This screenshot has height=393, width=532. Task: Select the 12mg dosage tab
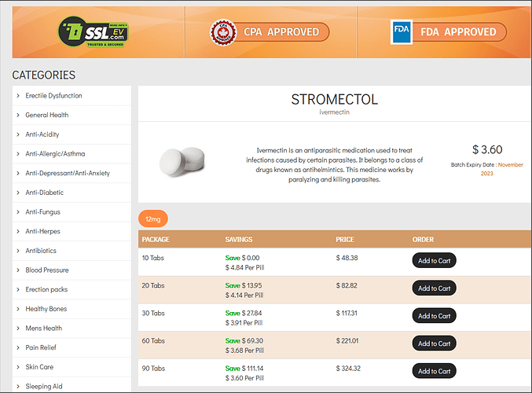tap(153, 219)
